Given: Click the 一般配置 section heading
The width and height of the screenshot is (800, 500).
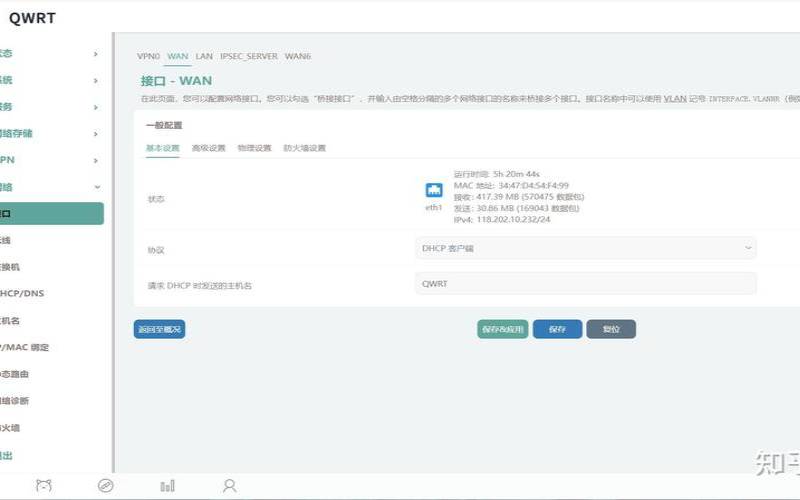Looking at the screenshot, I should point(164,125).
